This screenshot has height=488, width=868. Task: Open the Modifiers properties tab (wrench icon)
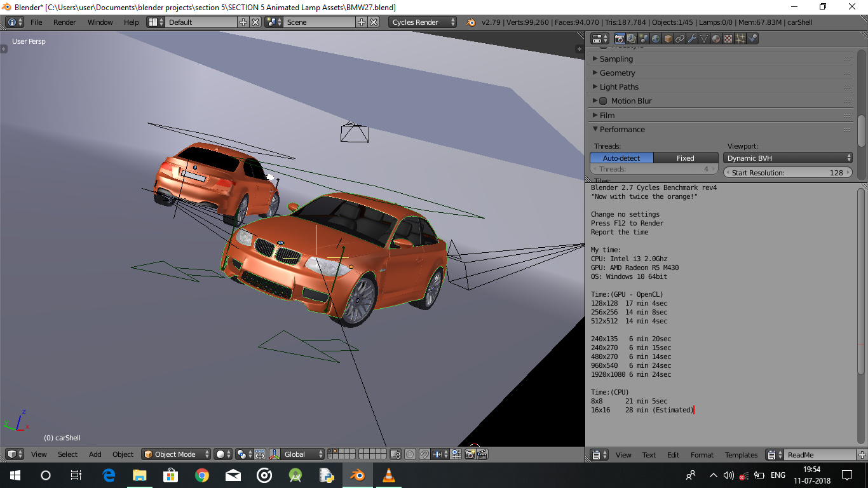click(x=692, y=39)
